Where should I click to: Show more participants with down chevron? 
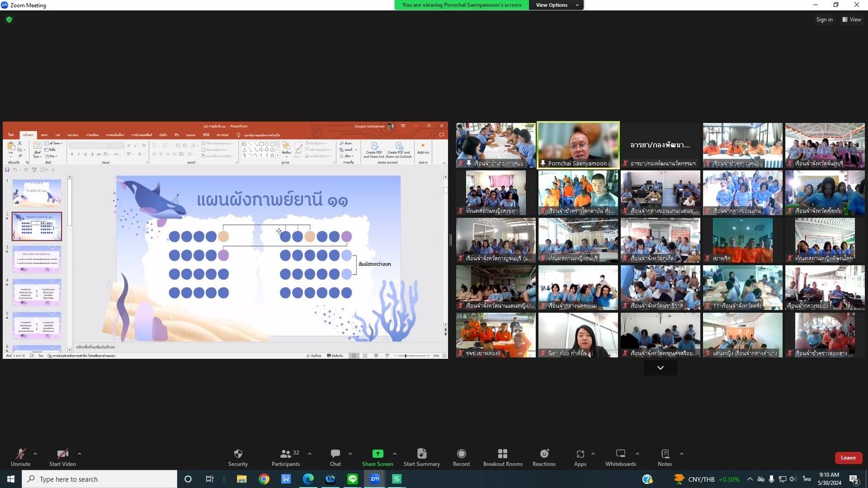click(x=660, y=368)
